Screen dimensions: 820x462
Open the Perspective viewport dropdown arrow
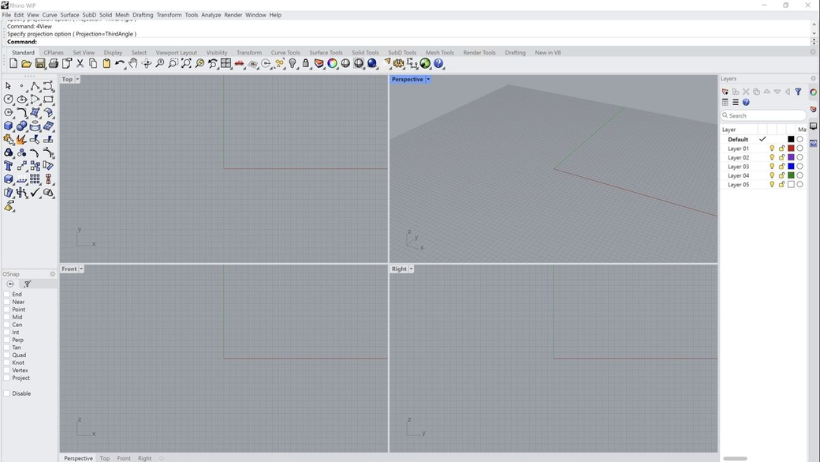428,80
